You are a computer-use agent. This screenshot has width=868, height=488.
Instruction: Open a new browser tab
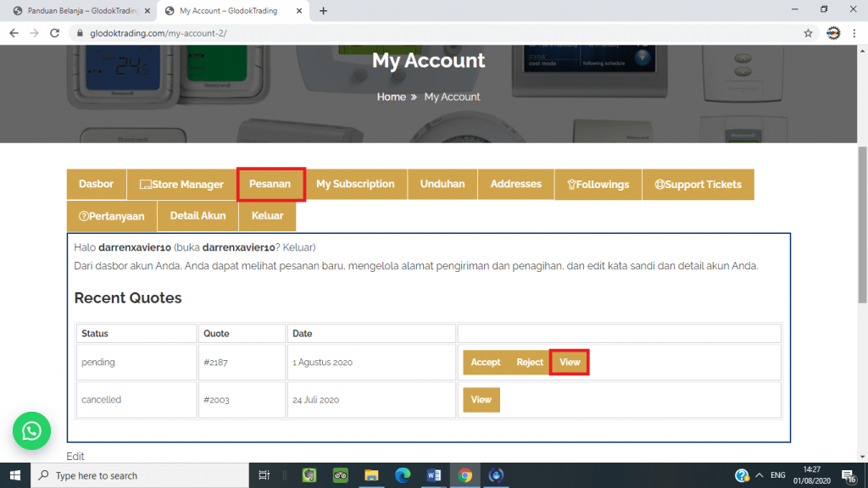[323, 11]
